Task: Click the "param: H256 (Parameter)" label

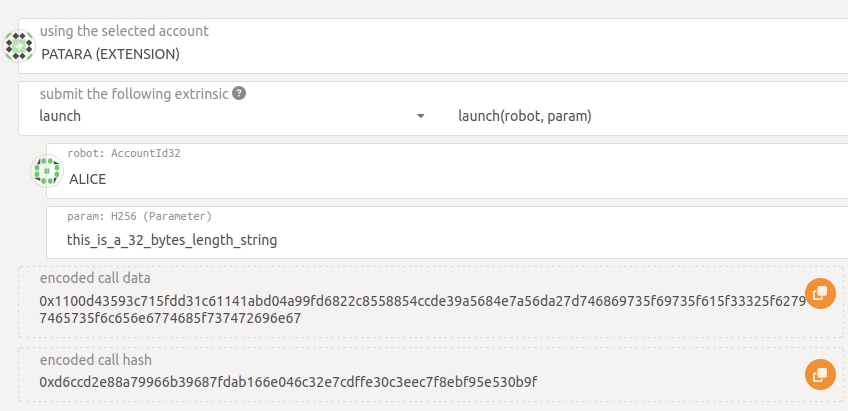Action: 139,216
